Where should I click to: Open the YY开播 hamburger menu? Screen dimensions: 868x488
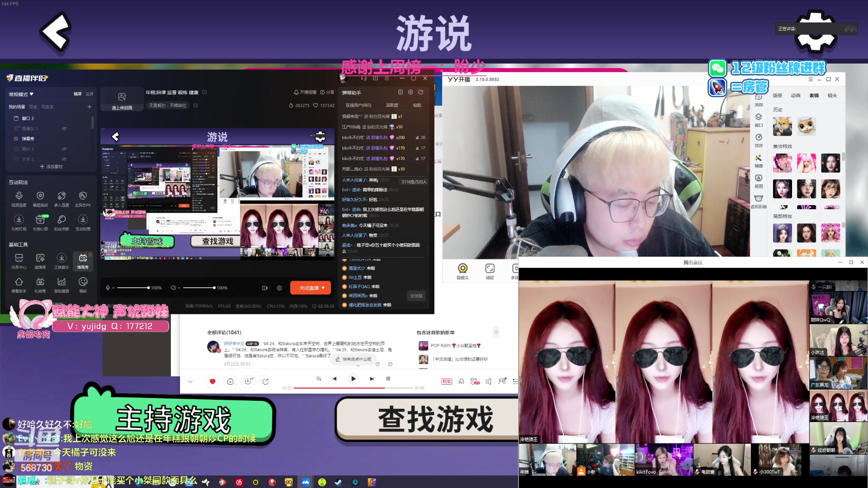(x=811, y=79)
